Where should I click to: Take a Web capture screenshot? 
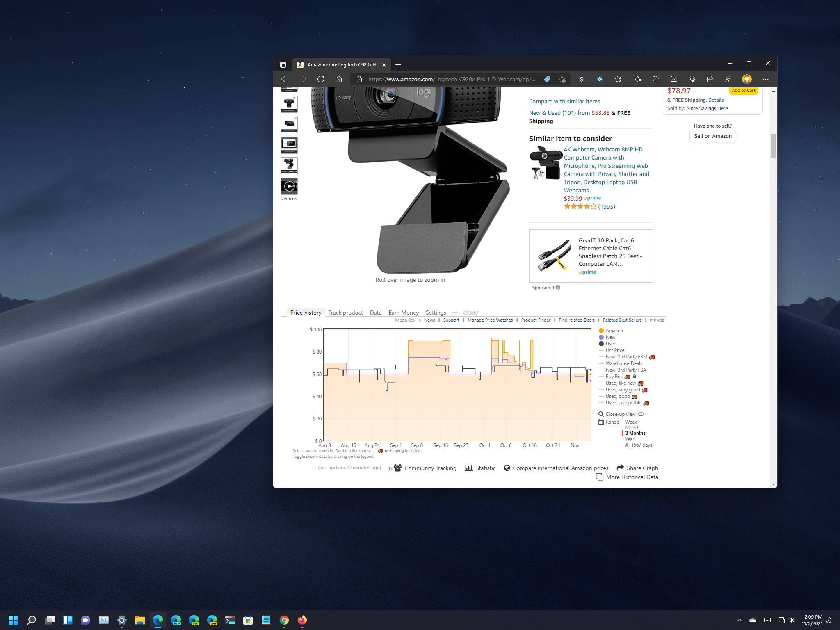pyautogui.click(x=692, y=79)
